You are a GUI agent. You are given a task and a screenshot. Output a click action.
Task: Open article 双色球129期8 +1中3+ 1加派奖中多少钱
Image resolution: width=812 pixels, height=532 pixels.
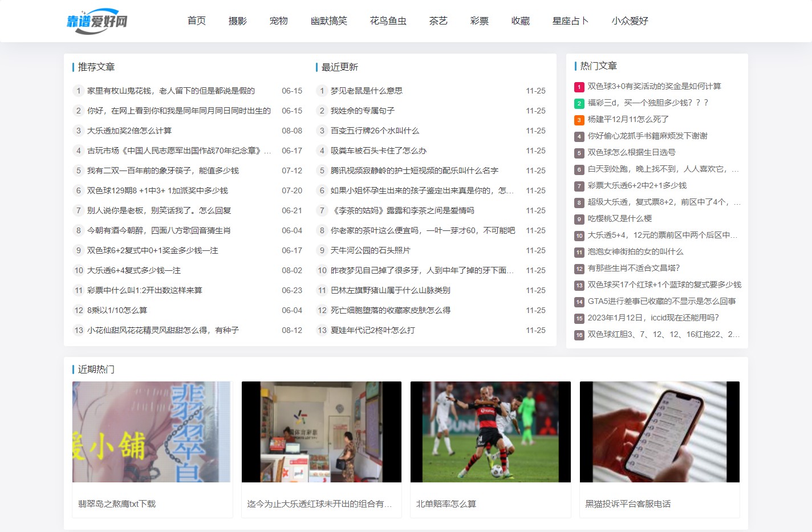pyautogui.click(x=157, y=190)
